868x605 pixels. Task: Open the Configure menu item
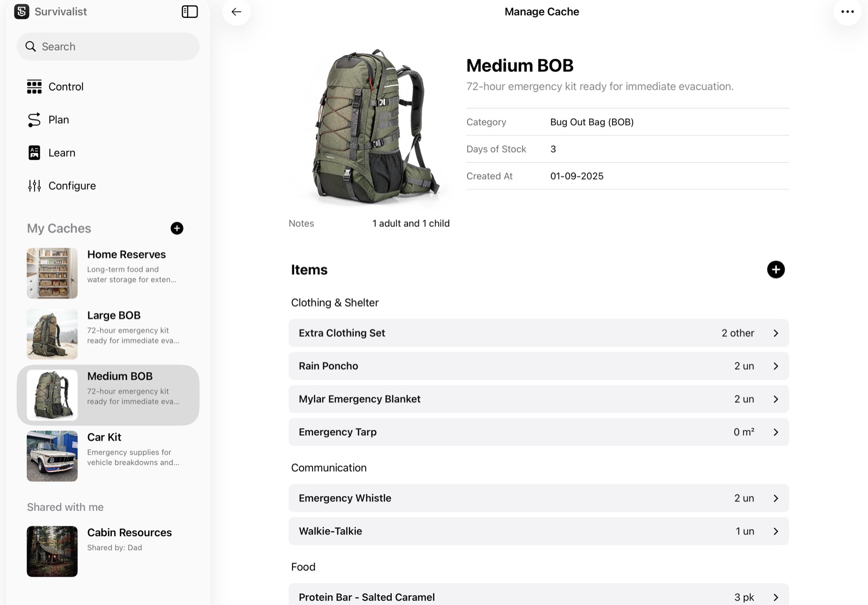pyautogui.click(x=108, y=186)
